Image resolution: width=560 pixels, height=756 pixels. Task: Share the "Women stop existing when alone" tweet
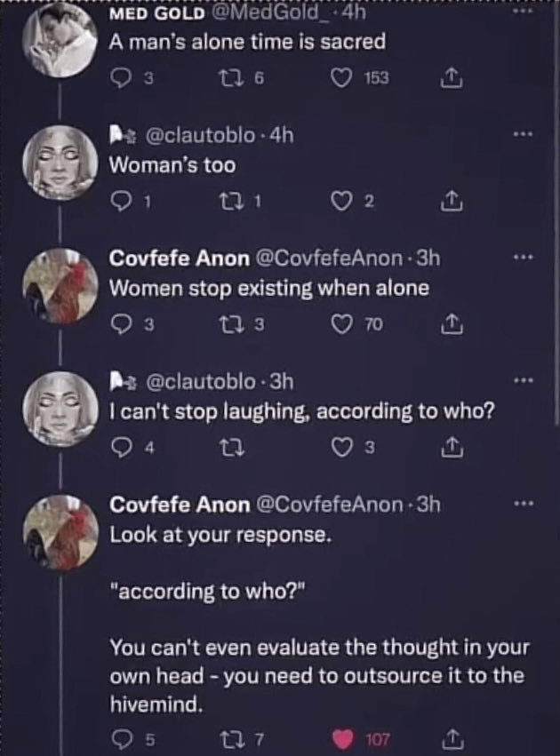452,324
